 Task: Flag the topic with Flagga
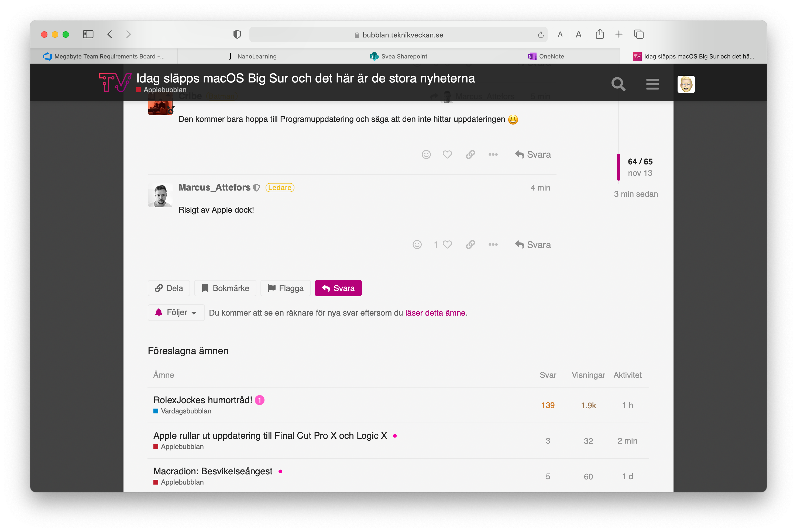(x=286, y=288)
